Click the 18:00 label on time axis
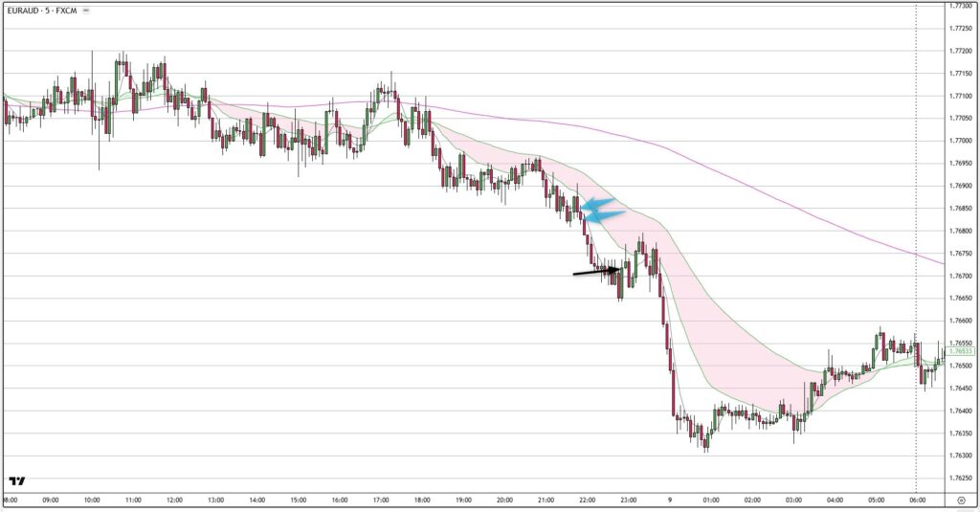 (x=422, y=500)
